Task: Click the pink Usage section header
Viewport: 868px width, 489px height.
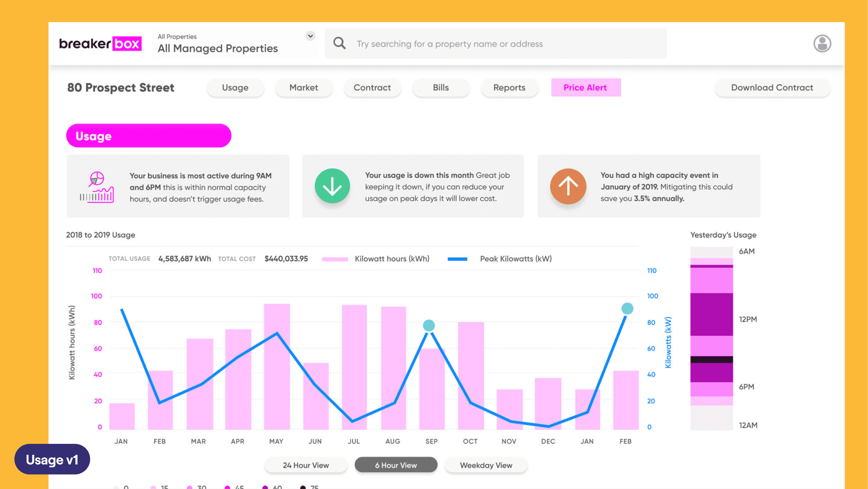Action: [x=149, y=136]
